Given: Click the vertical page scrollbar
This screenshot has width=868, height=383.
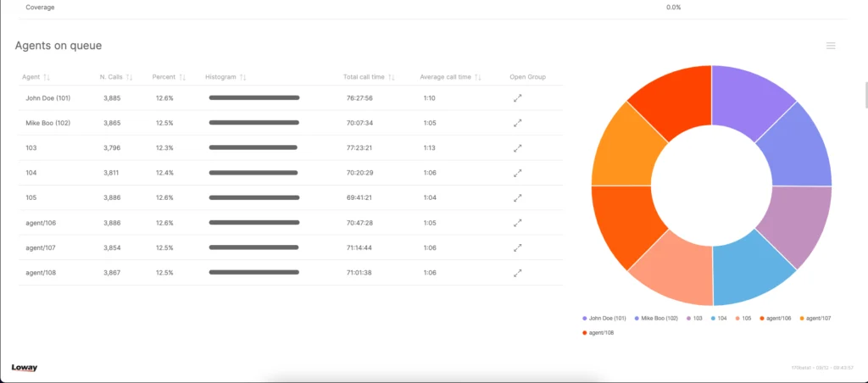Looking at the screenshot, I should pyautogui.click(x=865, y=93).
